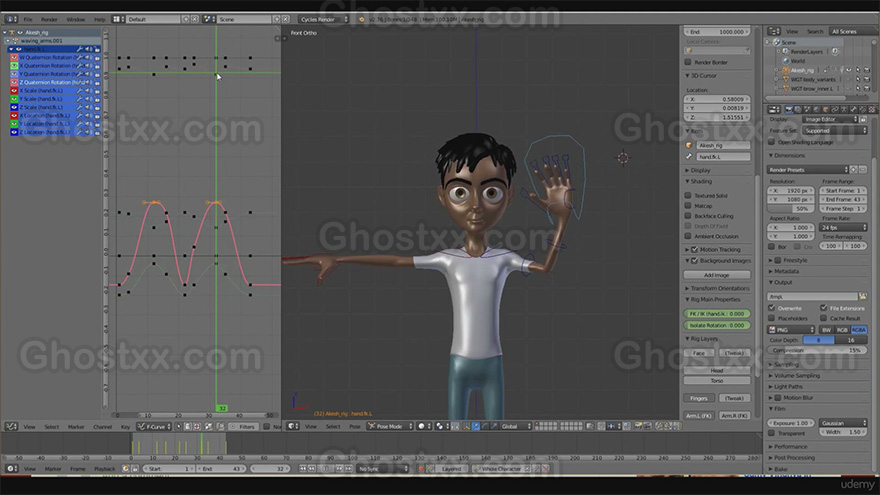
Task: Click the Fingers rig layer button
Action: click(x=699, y=398)
